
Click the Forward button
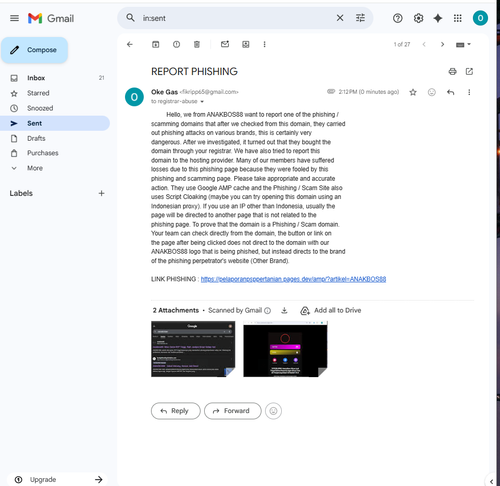(233, 411)
